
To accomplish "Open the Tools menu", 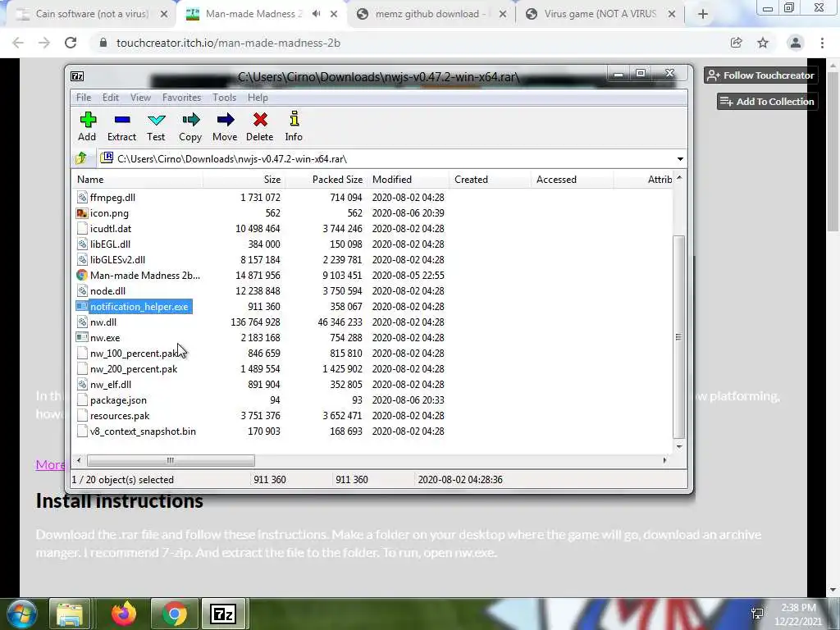I will point(224,98).
